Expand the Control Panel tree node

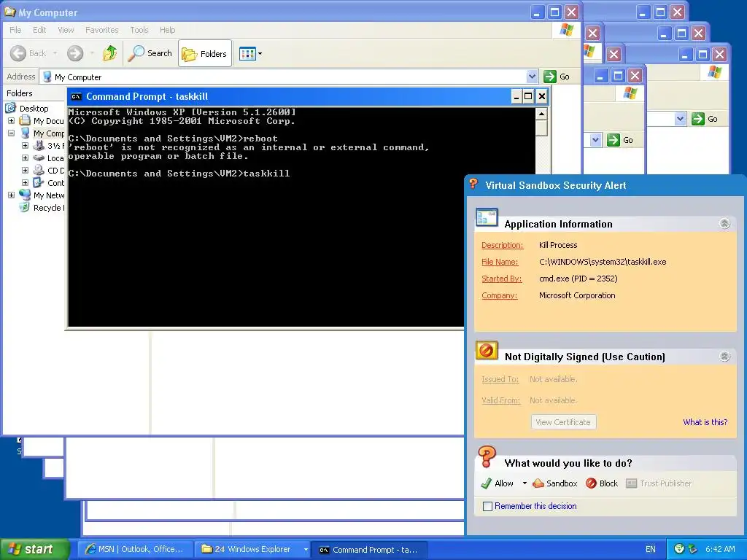click(26, 183)
